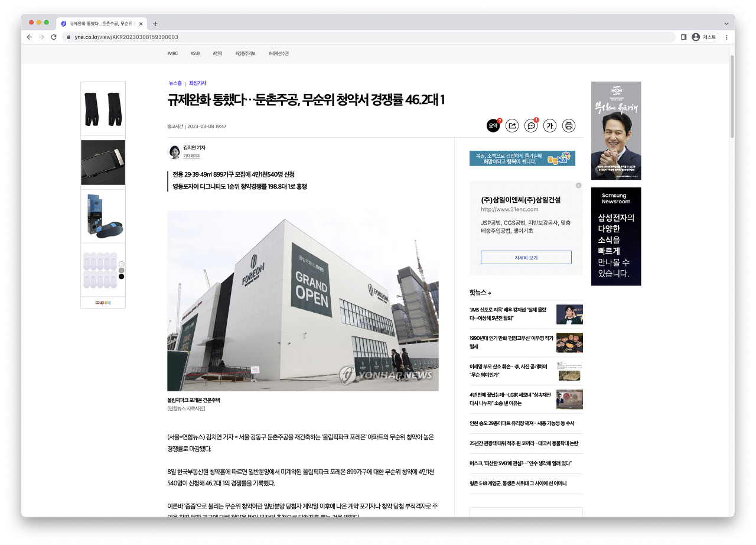This screenshot has height=545, width=756.
Task: Select the gray color swatch in socks ad
Action: tap(122, 270)
